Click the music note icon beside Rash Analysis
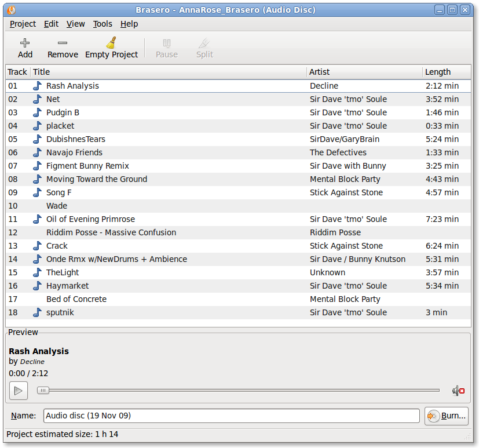This screenshot has height=448, width=479. click(38, 86)
